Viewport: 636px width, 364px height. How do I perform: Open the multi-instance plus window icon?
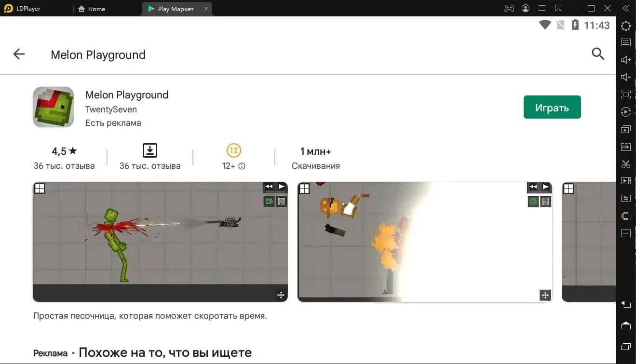[x=626, y=130]
